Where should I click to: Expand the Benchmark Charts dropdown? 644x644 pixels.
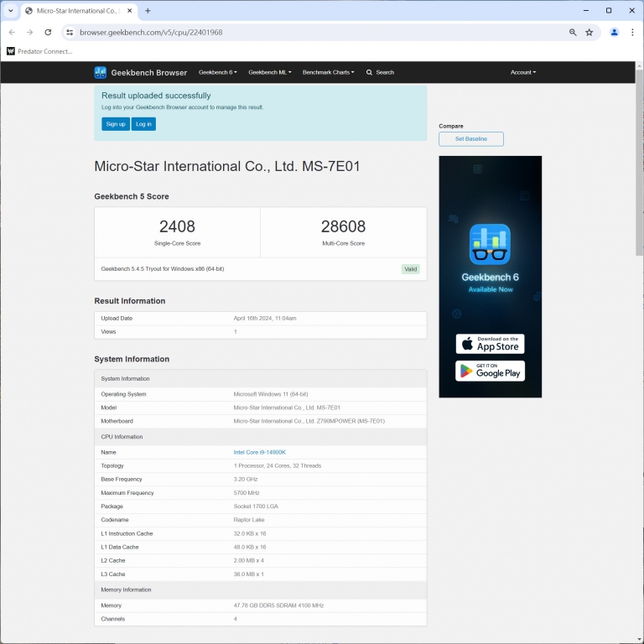328,72
